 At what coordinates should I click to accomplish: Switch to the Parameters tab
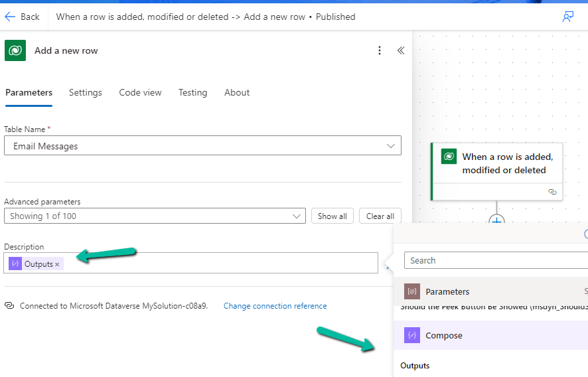(x=29, y=93)
